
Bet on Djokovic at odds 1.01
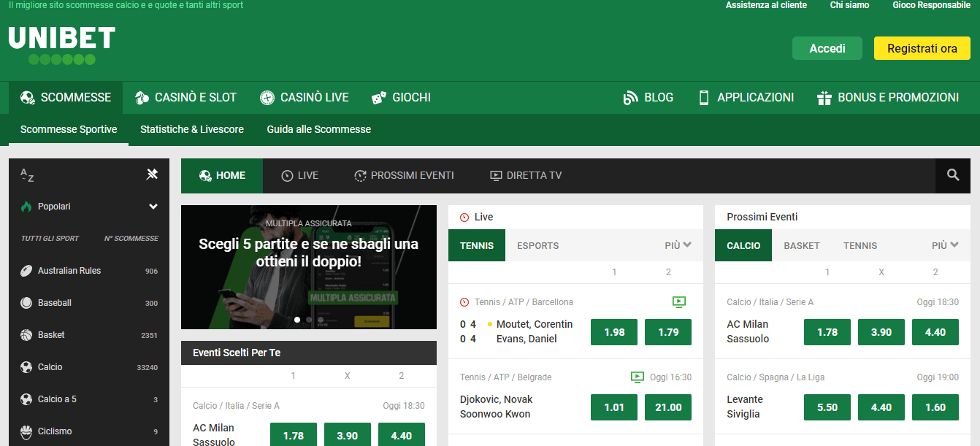point(614,407)
